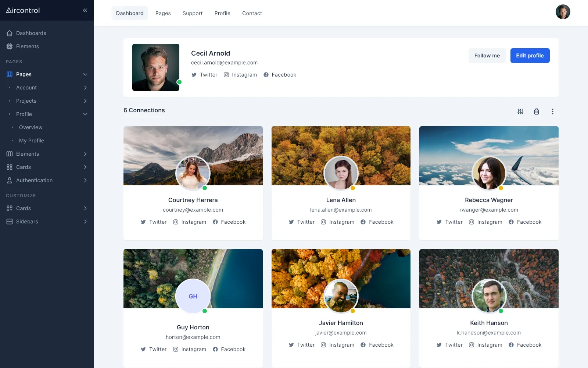Click the Aircontrol logo

point(23,10)
